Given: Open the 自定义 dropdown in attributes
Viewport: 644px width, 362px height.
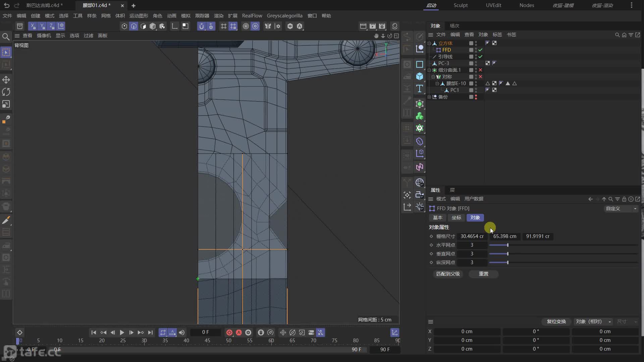Looking at the screenshot, I should click(x=621, y=208).
